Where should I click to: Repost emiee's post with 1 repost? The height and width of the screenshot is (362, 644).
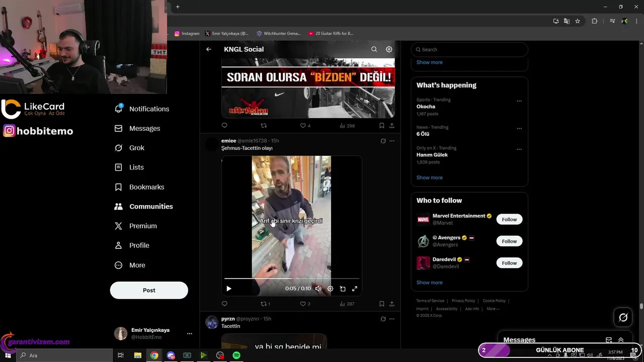pos(265,304)
